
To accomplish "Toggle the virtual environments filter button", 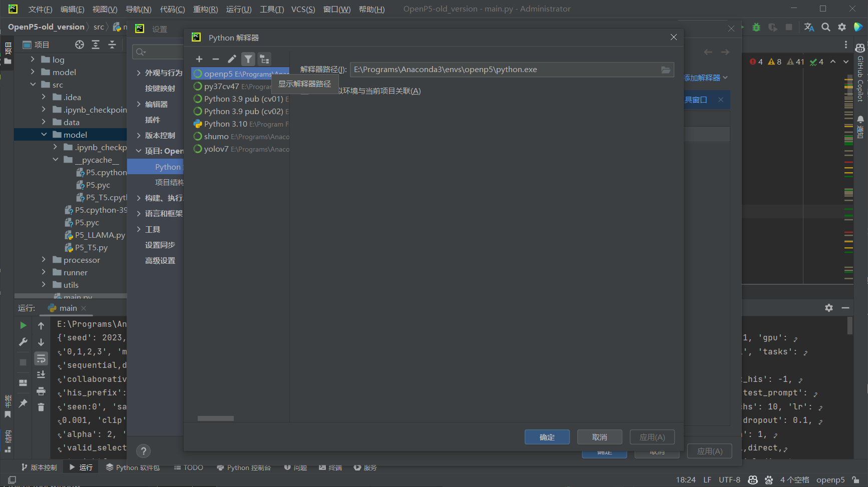I will [248, 59].
